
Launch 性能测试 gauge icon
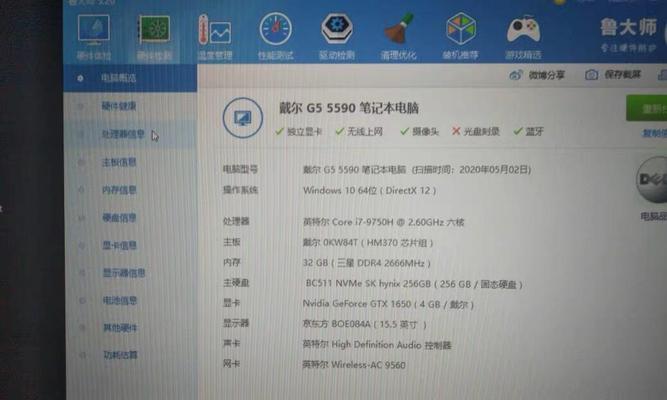(x=276, y=29)
